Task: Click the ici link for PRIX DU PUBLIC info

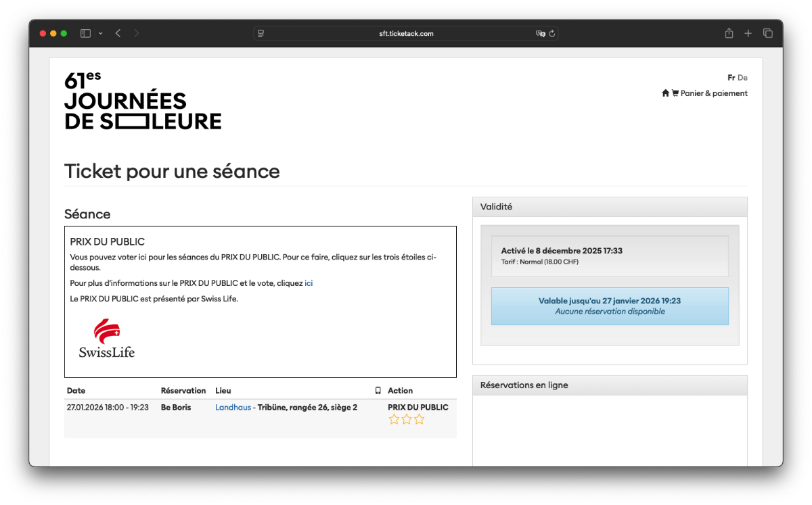Action: pos(309,283)
